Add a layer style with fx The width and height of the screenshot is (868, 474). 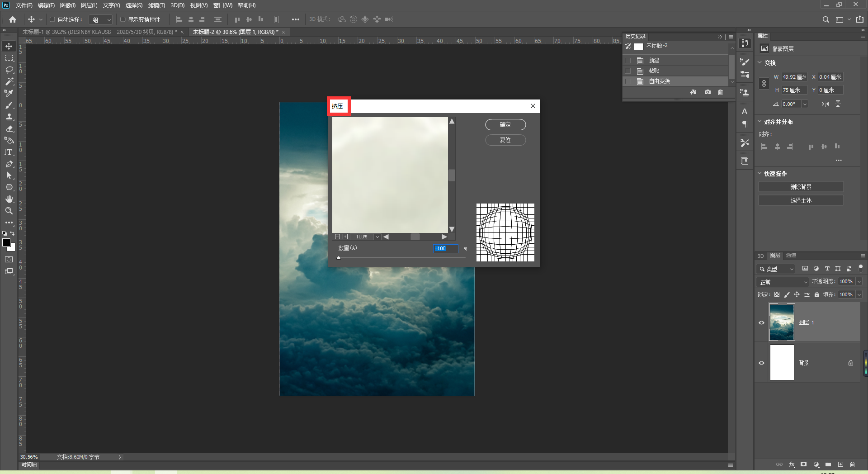coord(792,465)
